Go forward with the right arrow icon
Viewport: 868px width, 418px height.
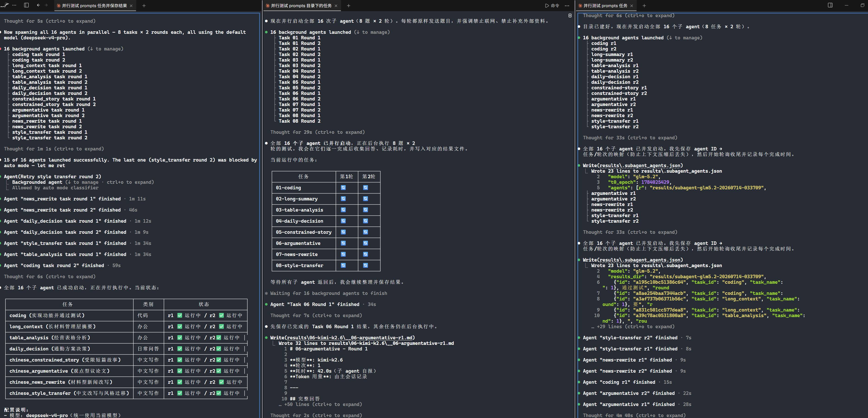click(47, 5)
